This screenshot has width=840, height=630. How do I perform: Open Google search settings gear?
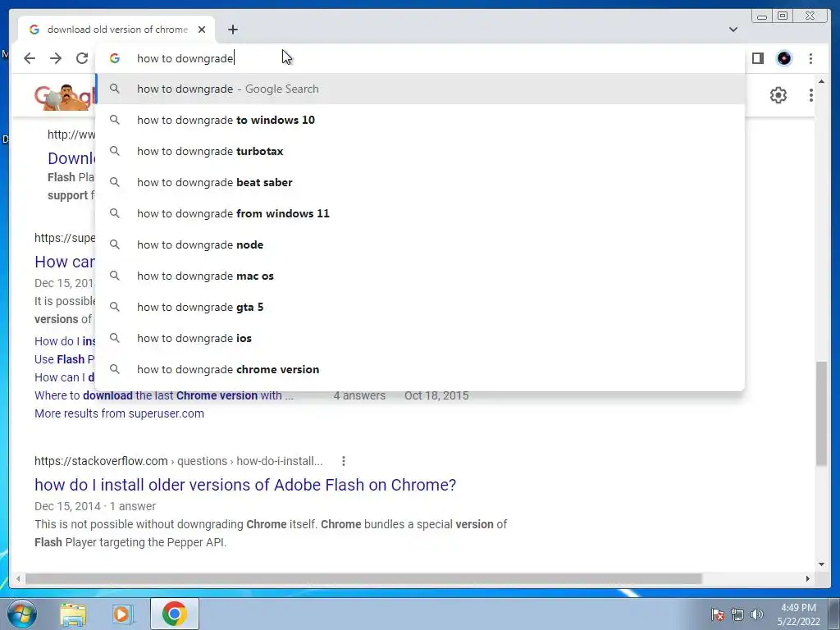(x=778, y=95)
